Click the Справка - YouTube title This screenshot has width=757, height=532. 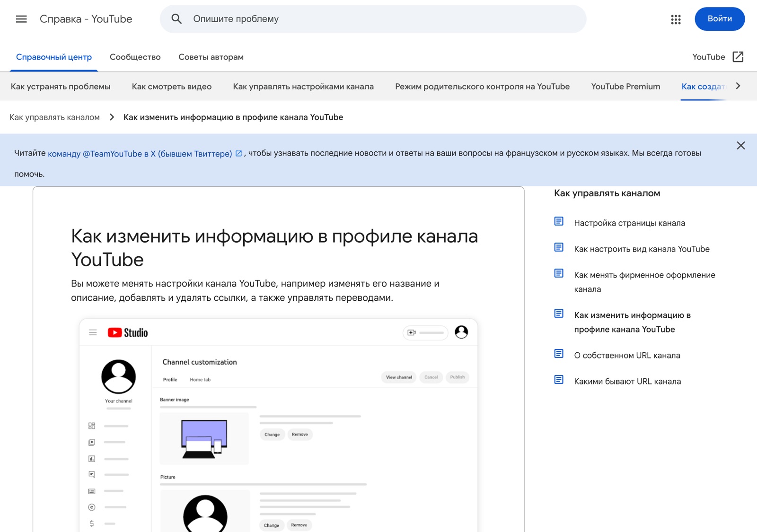86,19
